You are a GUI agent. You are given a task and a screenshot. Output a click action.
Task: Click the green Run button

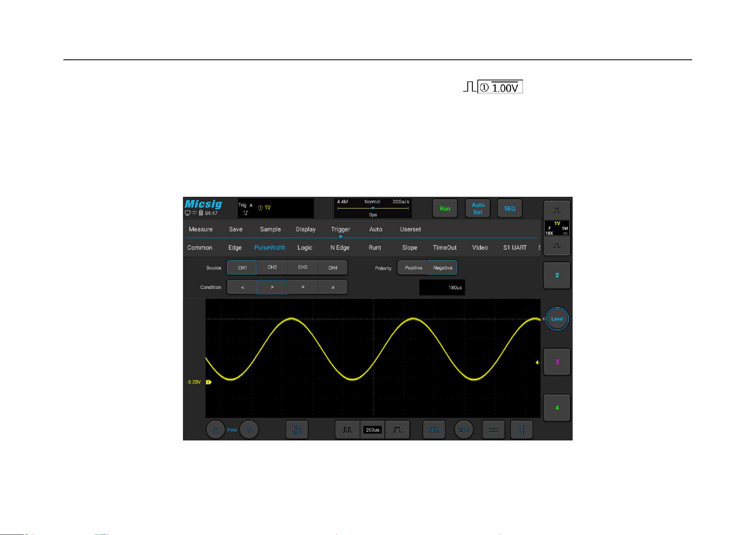pos(445,209)
